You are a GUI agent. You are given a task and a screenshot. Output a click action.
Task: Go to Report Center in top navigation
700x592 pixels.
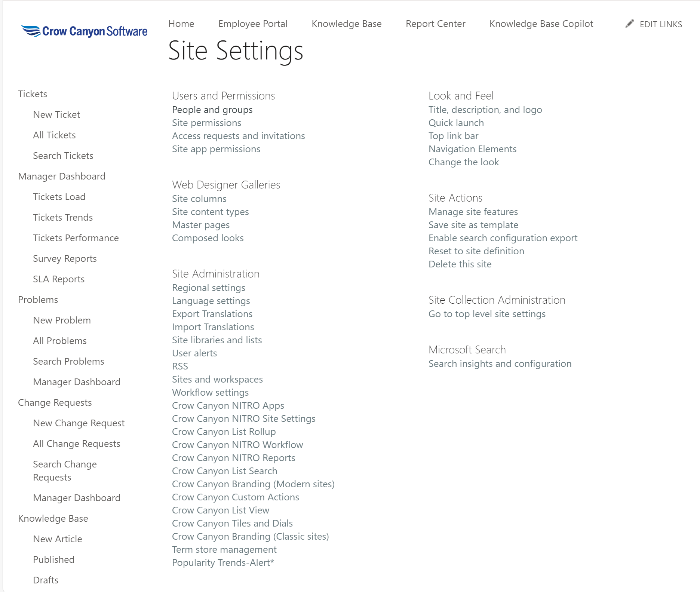coord(435,24)
